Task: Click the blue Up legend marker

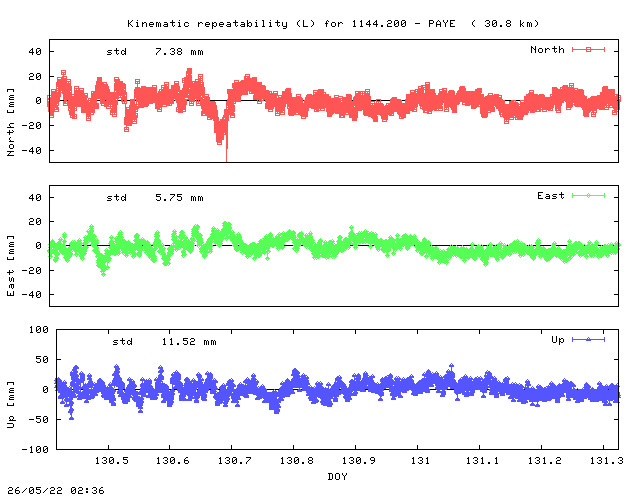Action: 588,340
